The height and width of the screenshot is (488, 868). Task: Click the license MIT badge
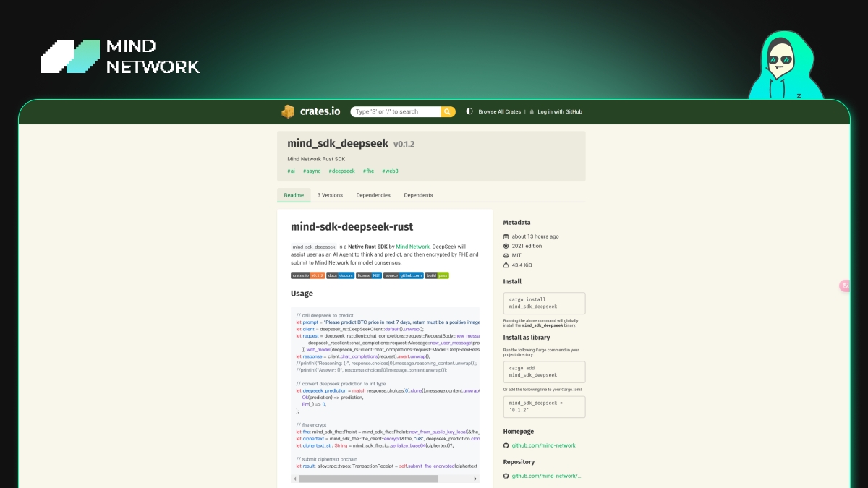(369, 275)
